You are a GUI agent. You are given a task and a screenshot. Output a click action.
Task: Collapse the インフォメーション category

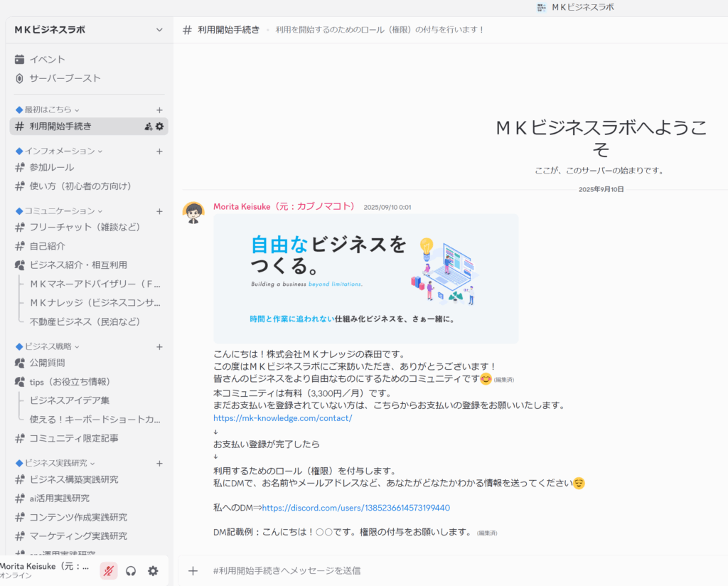pos(60,151)
